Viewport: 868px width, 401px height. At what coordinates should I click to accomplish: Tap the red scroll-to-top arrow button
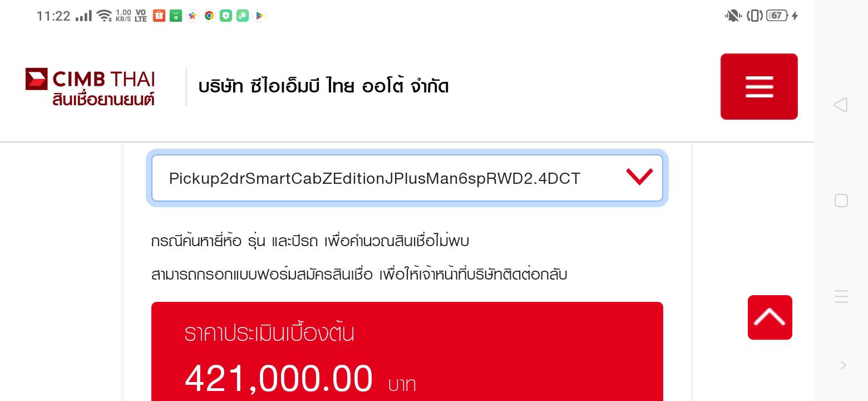pyautogui.click(x=770, y=317)
